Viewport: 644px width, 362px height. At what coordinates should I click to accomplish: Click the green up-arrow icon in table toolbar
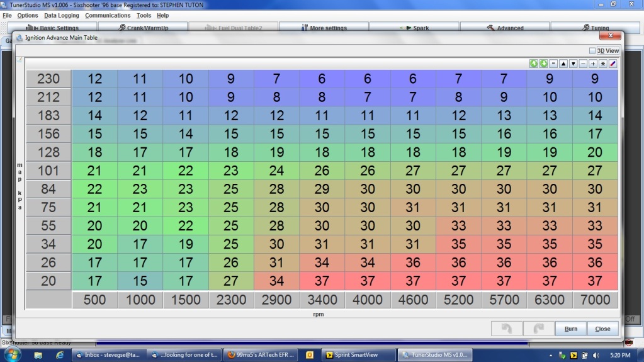(533, 64)
